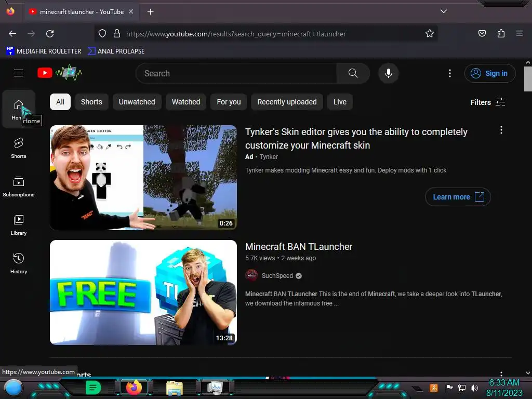
Task: Click Learn more on Tynker ad
Action: coord(458,197)
